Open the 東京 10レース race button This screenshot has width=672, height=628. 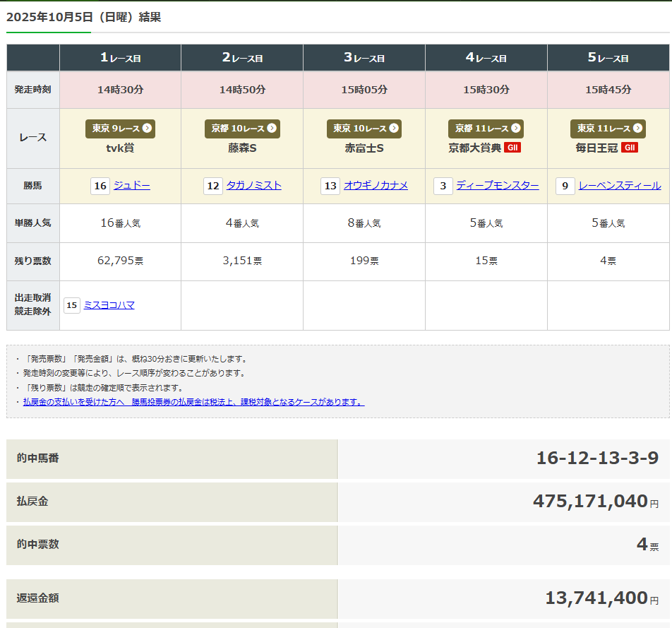click(364, 129)
